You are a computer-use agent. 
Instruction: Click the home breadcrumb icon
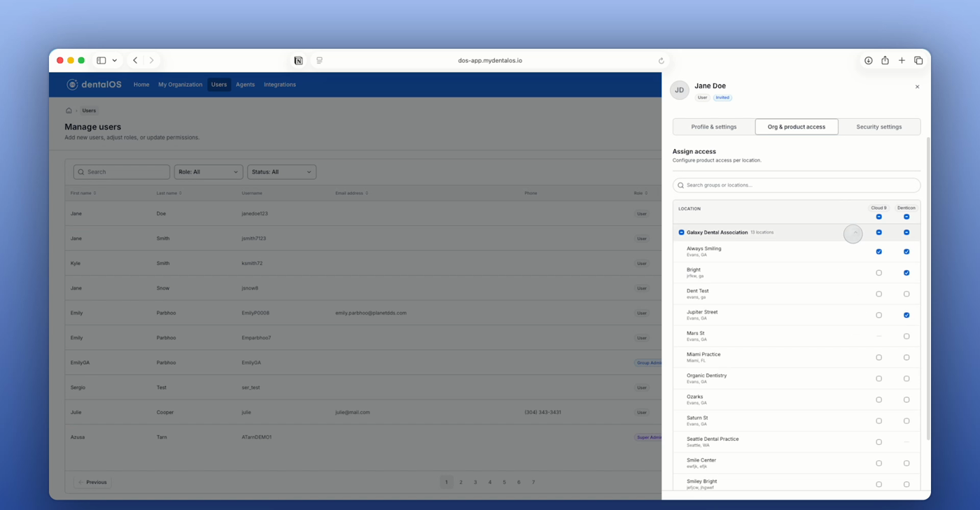click(69, 111)
